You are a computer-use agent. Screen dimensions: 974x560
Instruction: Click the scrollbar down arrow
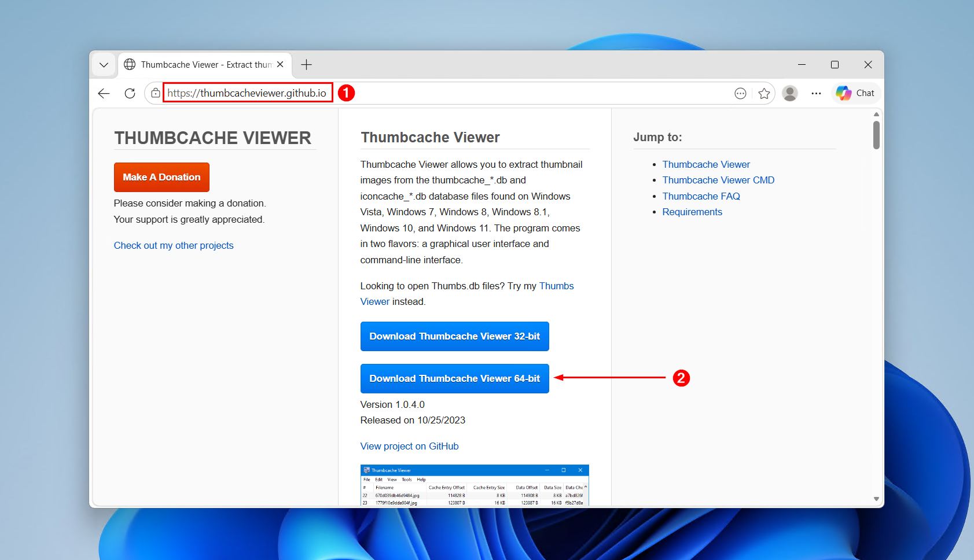(876, 499)
